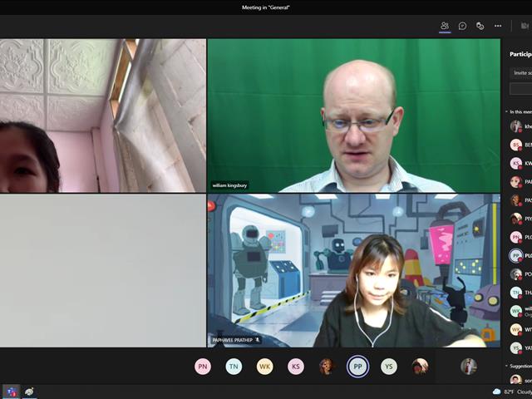Click the BS participant in the list
Screen dimensions: 532x399
click(520, 145)
